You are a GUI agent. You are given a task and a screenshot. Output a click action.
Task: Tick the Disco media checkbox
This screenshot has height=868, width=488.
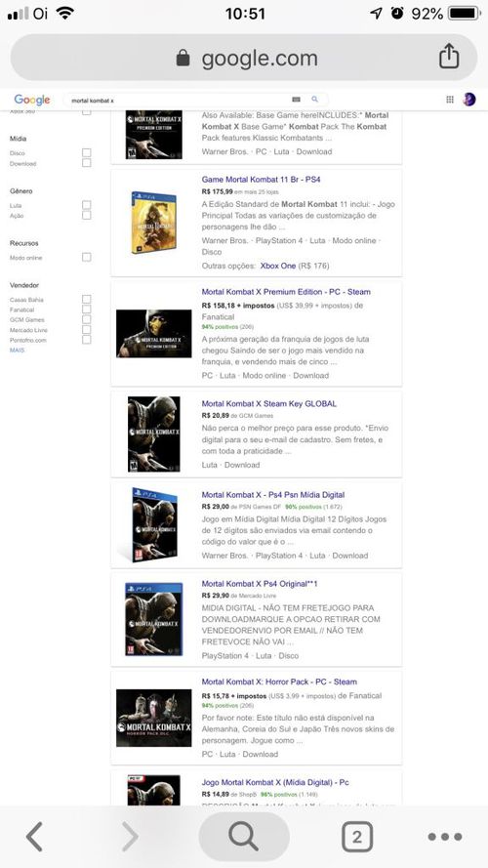click(x=86, y=152)
